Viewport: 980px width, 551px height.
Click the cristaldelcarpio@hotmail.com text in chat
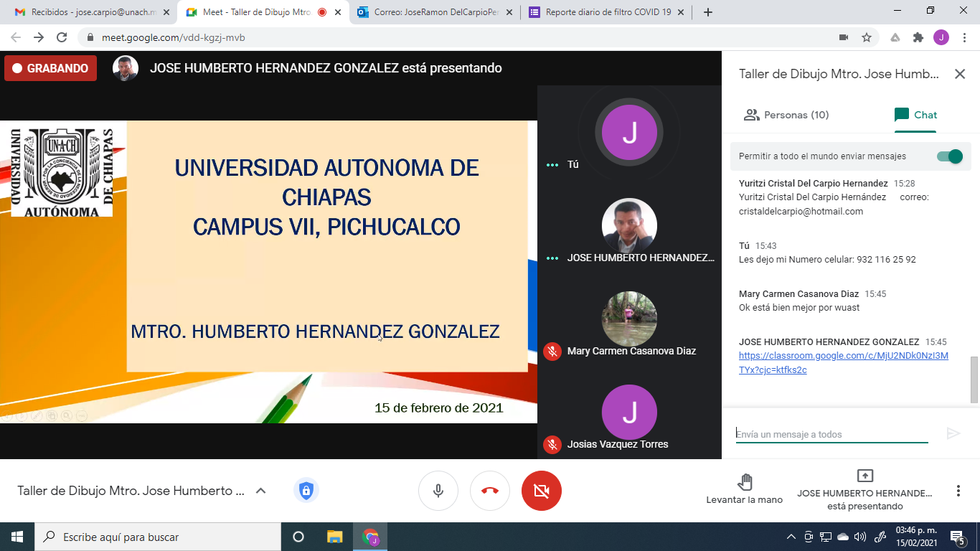(x=801, y=212)
